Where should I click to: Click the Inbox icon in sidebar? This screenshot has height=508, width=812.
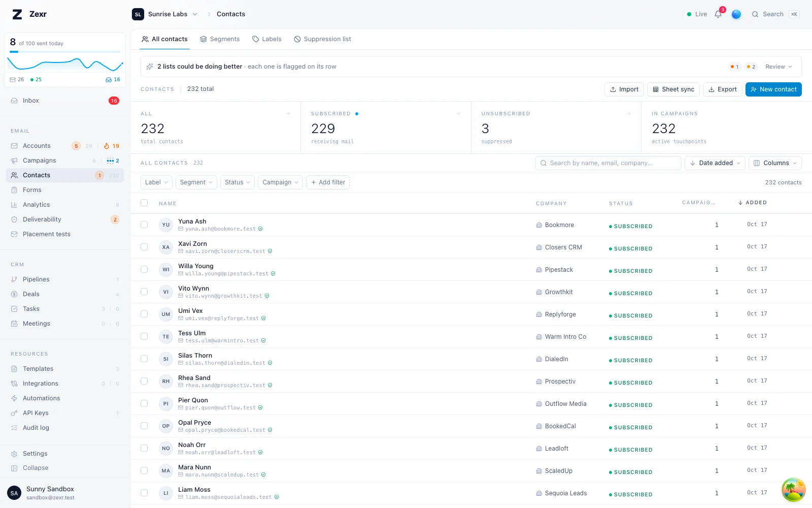[14, 101]
